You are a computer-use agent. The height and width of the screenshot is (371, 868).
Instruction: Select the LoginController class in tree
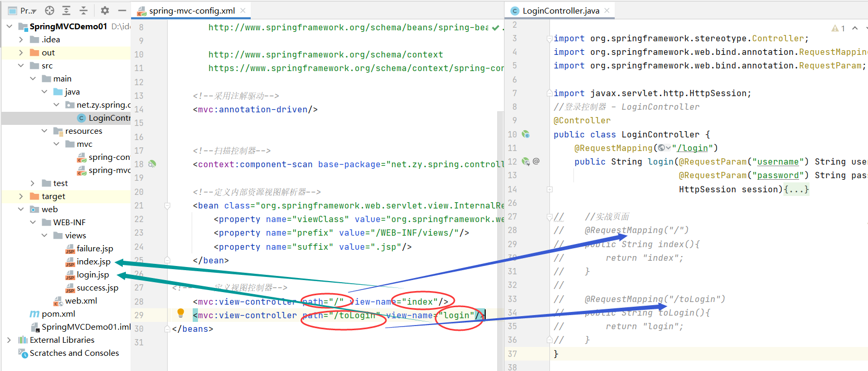click(x=103, y=118)
